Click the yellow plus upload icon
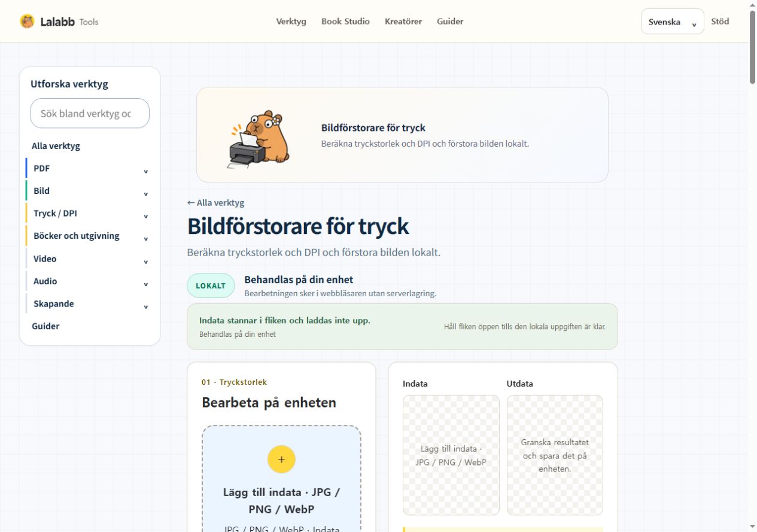 281,460
